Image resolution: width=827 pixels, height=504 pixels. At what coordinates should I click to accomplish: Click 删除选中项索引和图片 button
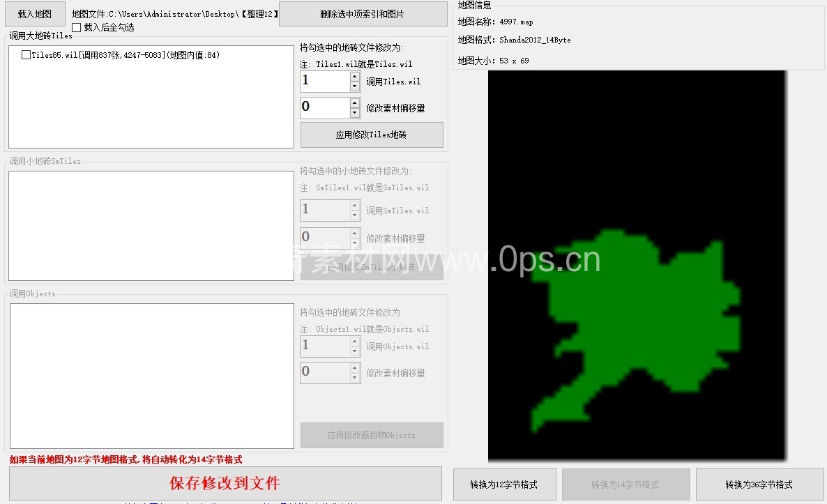[363, 14]
